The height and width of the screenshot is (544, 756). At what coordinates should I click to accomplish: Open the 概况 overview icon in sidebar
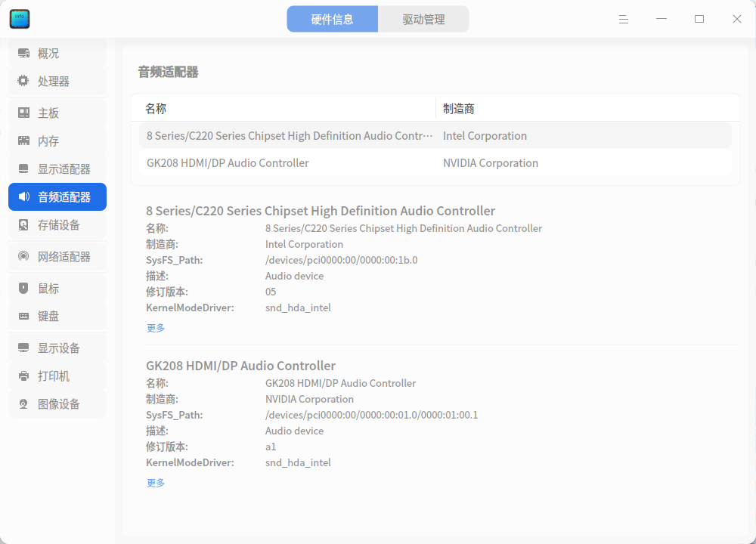(23, 53)
